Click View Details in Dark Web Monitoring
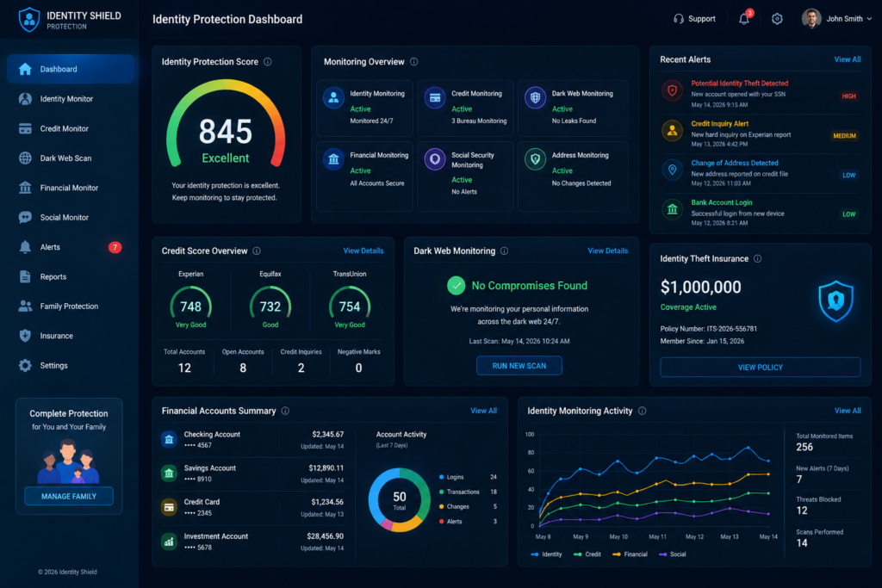The image size is (882, 588). click(607, 251)
